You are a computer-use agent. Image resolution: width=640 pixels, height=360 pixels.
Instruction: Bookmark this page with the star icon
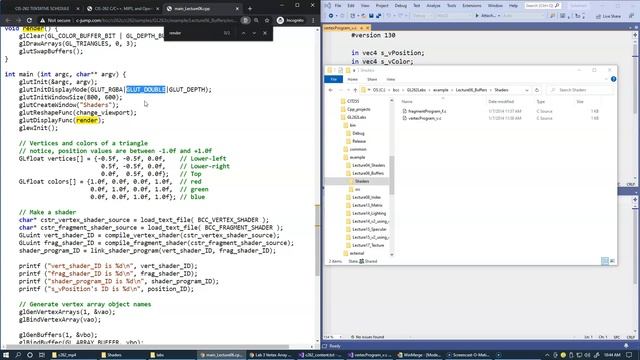click(x=267, y=20)
